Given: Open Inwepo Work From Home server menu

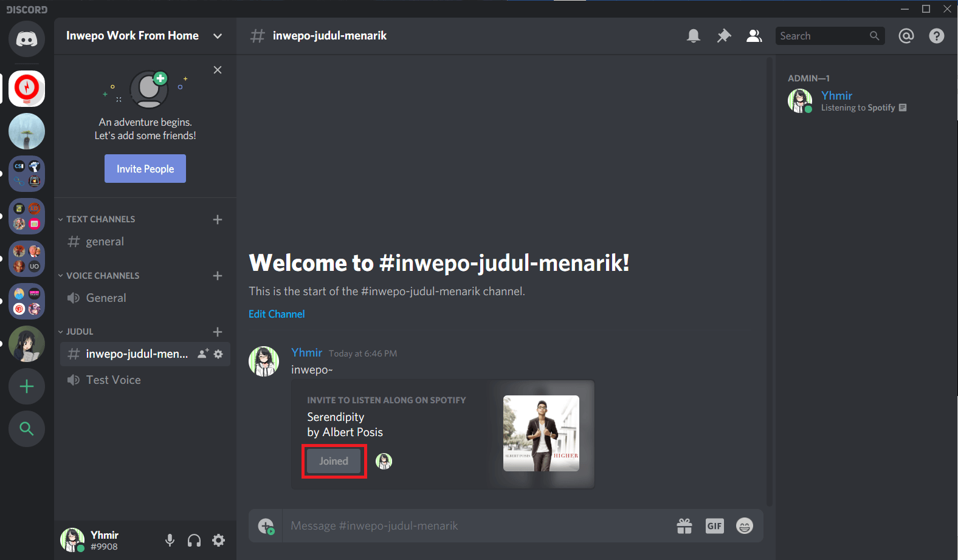Looking at the screenshot, I should pos(145,36).
